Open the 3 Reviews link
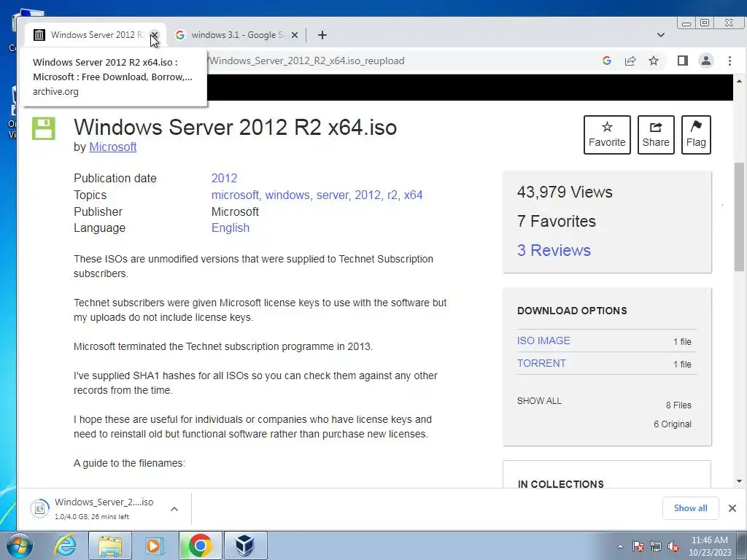This screenshot has width=747, height=560. coord(554,251)
